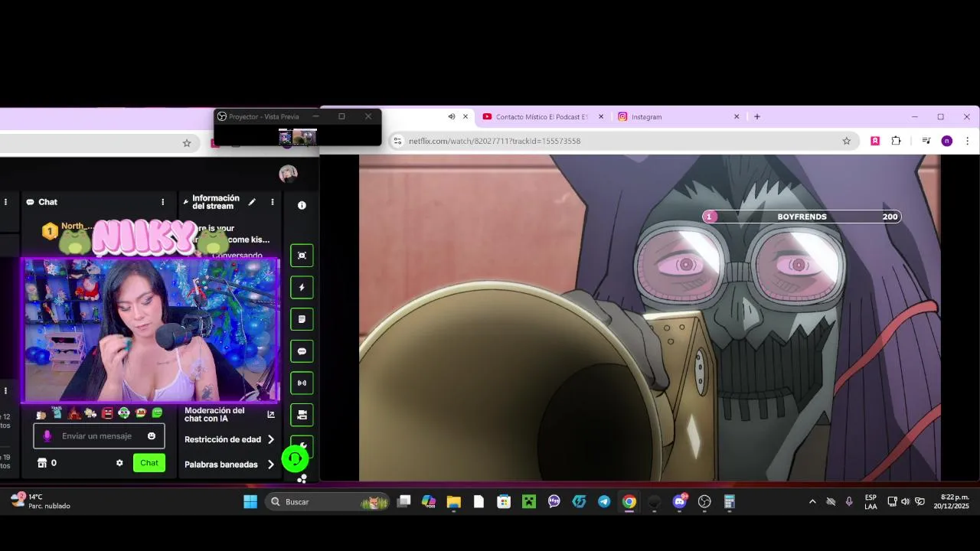
Task: Click the Proyector Vista Previa window title
Action: [x=264, y=116]
